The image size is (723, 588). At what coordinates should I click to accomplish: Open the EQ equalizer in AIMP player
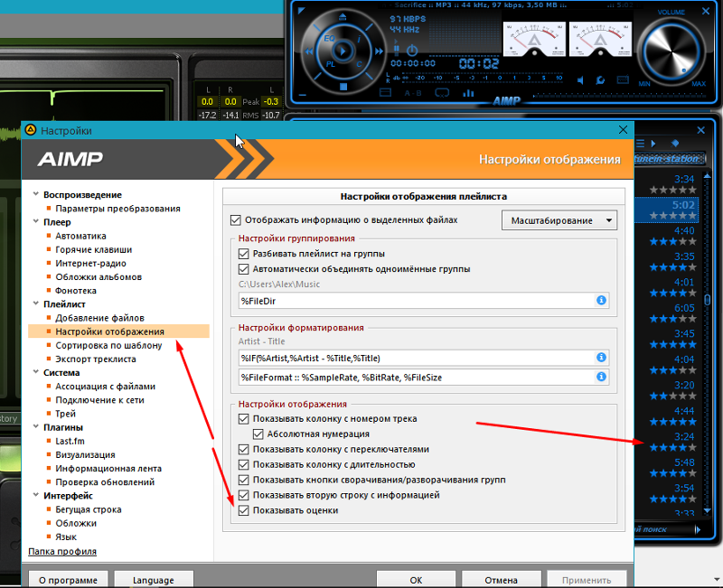329,38
